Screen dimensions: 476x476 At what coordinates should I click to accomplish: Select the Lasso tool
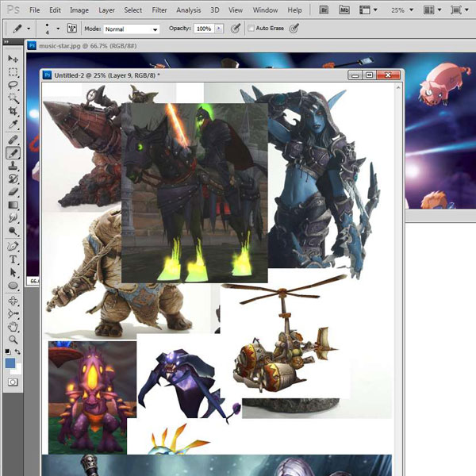(13, 85)
